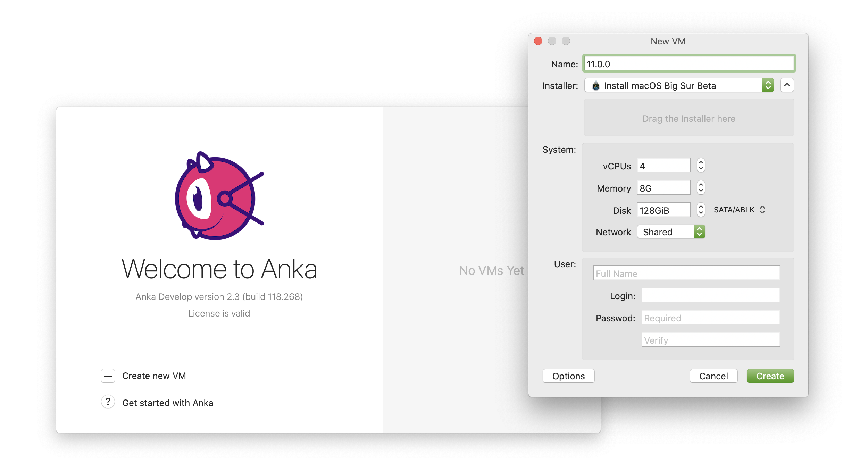Click the Login input field
Image resolution: width=868 pixels, height=472 pixels.
[x=710, y=295]
